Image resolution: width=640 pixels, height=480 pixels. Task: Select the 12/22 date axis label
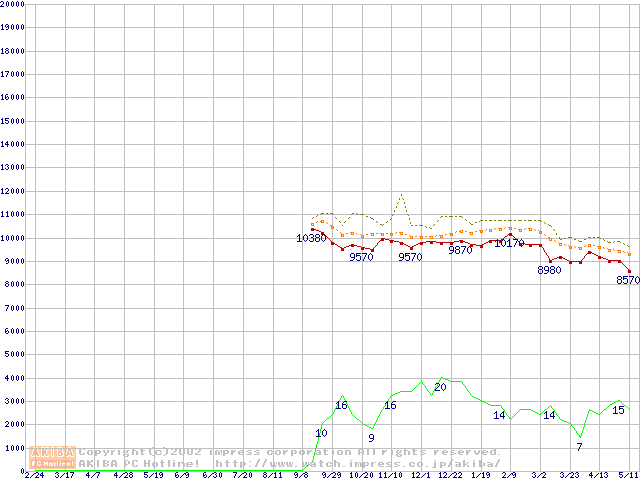click(450, 475)
